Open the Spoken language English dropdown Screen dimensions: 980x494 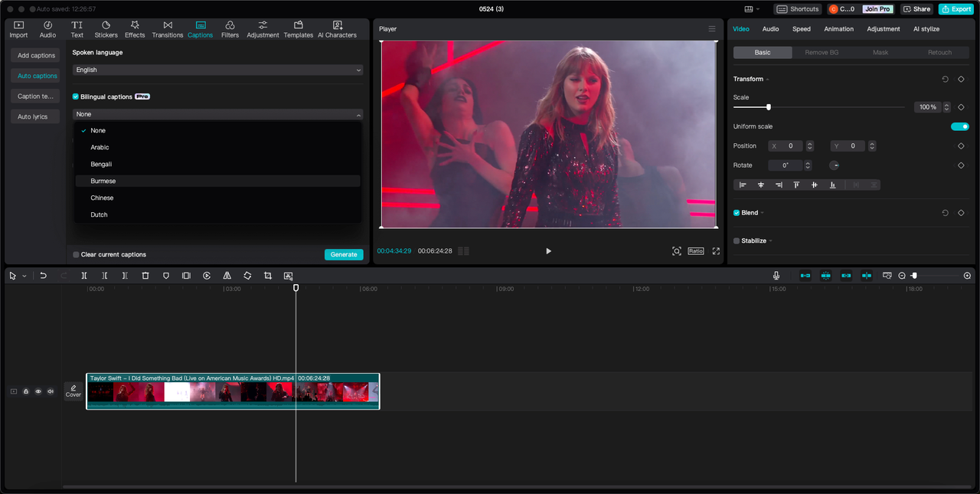[x=217, y=70]
